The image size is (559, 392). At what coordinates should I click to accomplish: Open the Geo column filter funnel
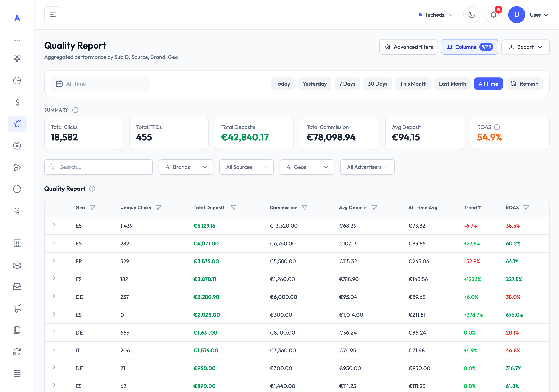pyautogui.click(x=92, y=208)
